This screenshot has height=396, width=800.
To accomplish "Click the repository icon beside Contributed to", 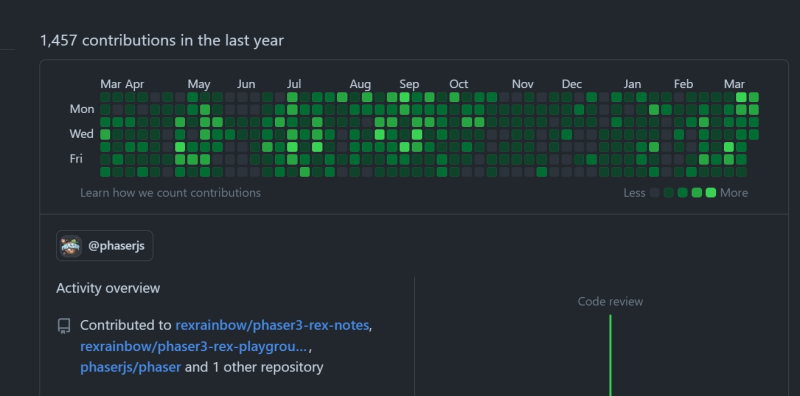I will [x=64, y=326].
